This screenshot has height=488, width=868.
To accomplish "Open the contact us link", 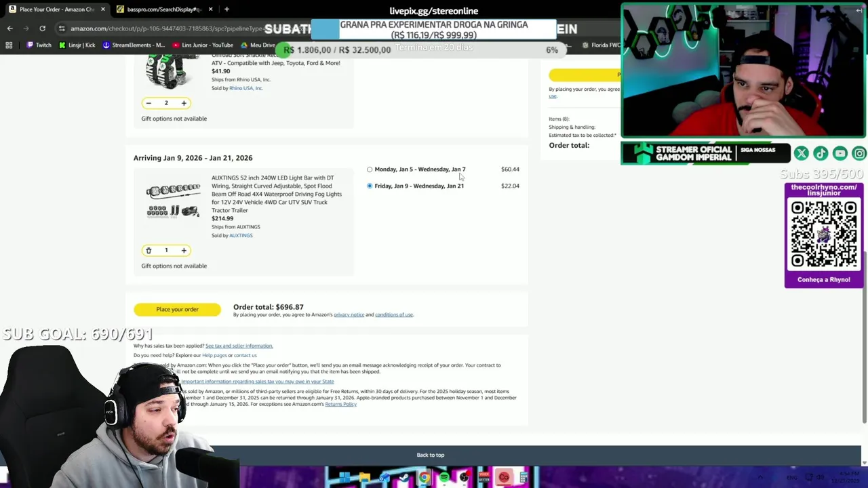I will click(x=245, y=356).
